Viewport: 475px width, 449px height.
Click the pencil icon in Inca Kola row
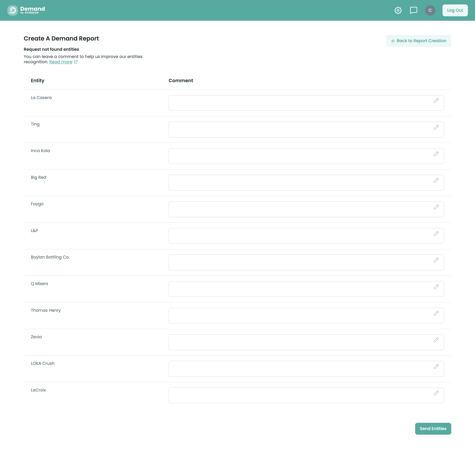click(436, 154)
